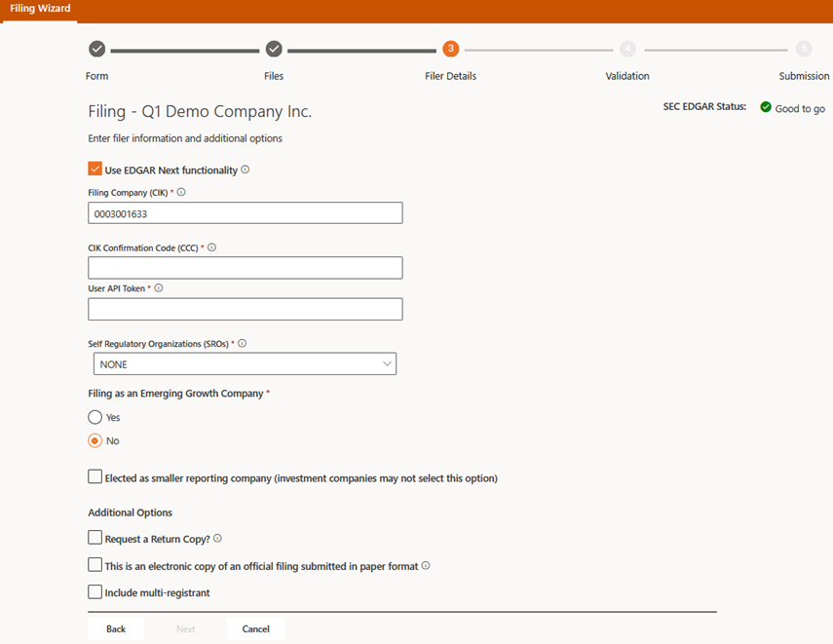The height and width of the screenshot is (644, 833).
Task: Go to the Filer Details step label
Action: pos(450,76)
